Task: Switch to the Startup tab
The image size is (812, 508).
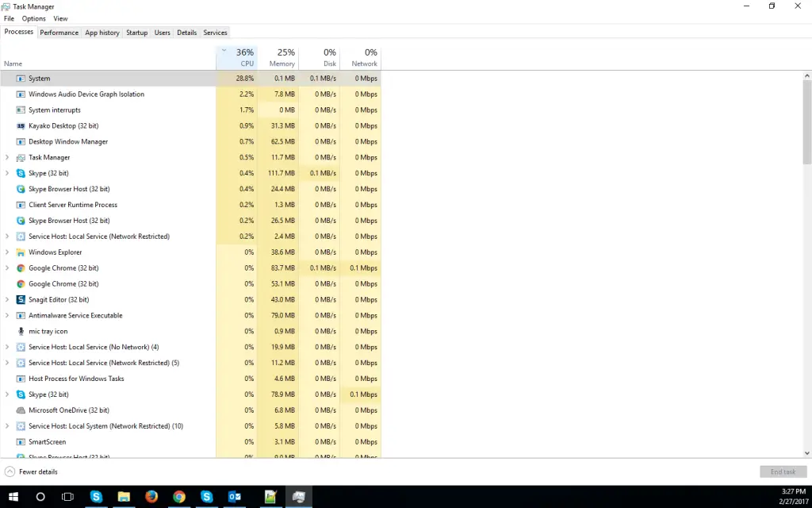Action: click(136, 33)
